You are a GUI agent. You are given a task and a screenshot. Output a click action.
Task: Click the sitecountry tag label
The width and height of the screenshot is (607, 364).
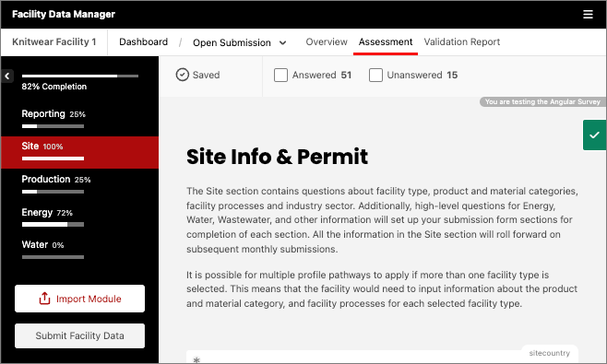[x=549, y=353]
